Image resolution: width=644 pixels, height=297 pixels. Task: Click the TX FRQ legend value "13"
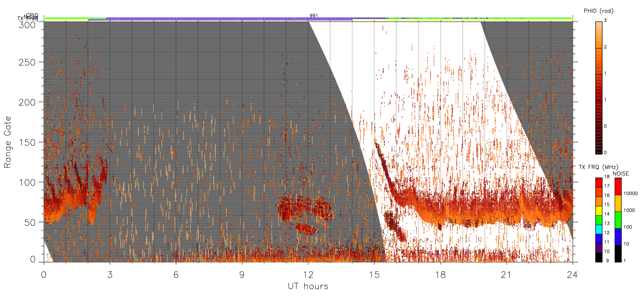606,223
